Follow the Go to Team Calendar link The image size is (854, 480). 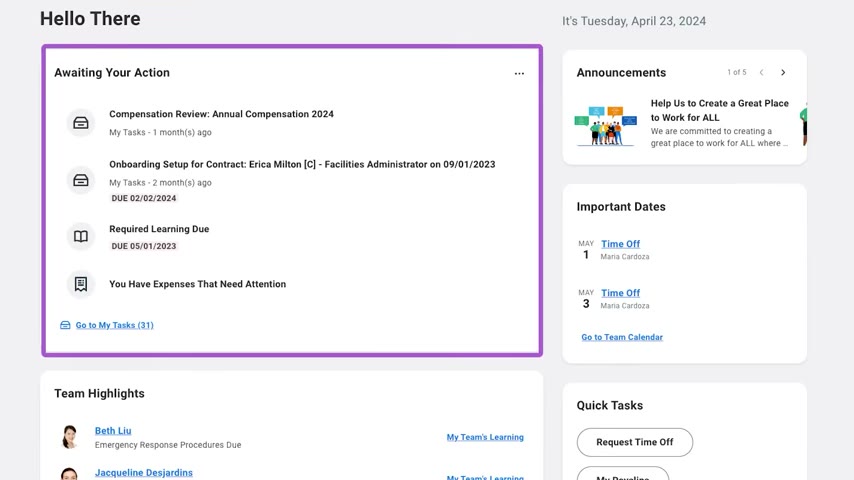pyautogui.click(x=622, y=337)
